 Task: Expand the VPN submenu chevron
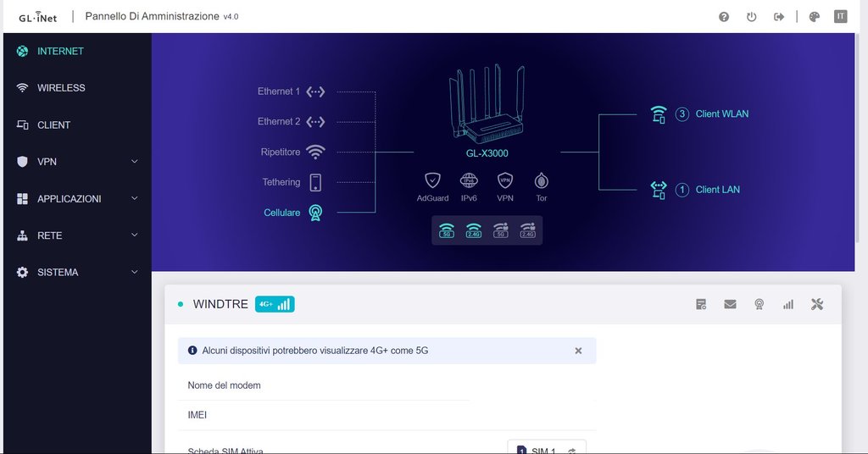135,162
